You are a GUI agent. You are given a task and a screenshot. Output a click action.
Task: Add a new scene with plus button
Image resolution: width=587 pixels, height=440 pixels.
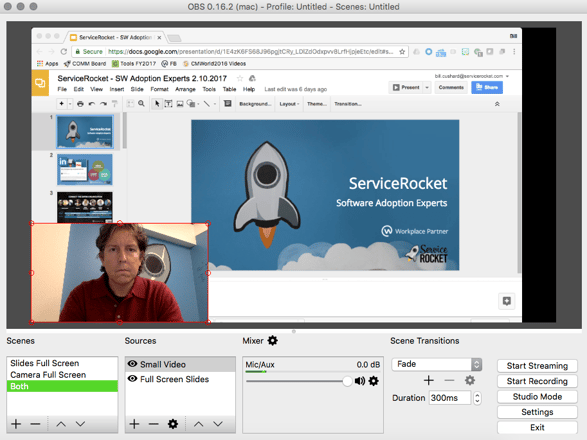(x=16, y=424)
